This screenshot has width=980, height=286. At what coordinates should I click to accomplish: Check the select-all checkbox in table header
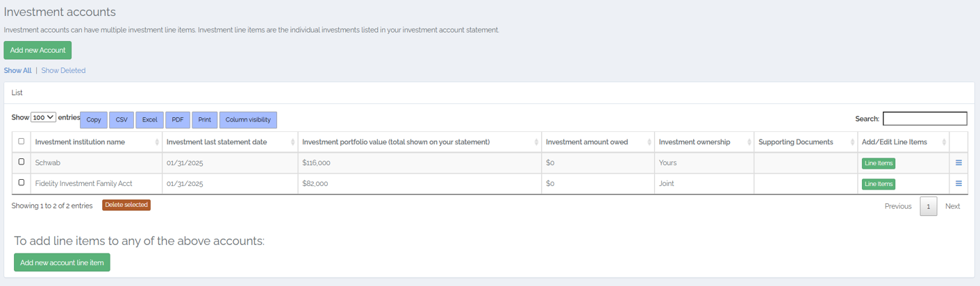pyautogui.click(x=22, y=142)
